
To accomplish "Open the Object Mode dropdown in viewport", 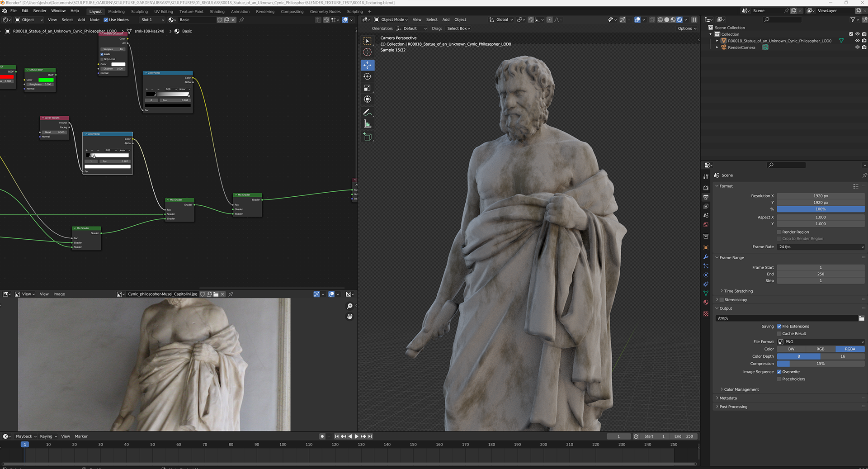I will [x=391, y=19].
